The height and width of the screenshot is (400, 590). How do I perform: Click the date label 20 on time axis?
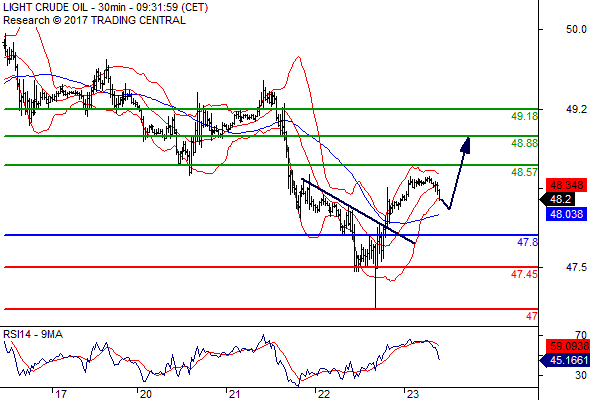click(x=146, y=394)
